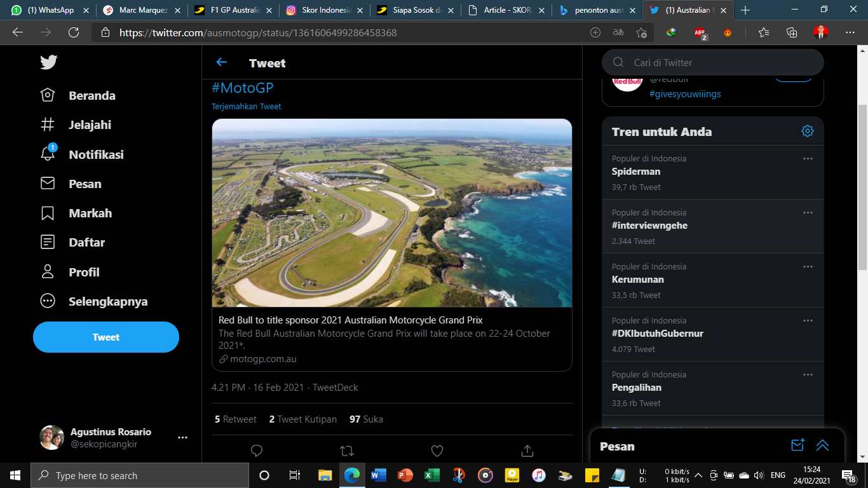Viewport: 868px width, 488px height.
Task: Open a new browser tab
Action: pyautogui.click(x=745, y=10)
